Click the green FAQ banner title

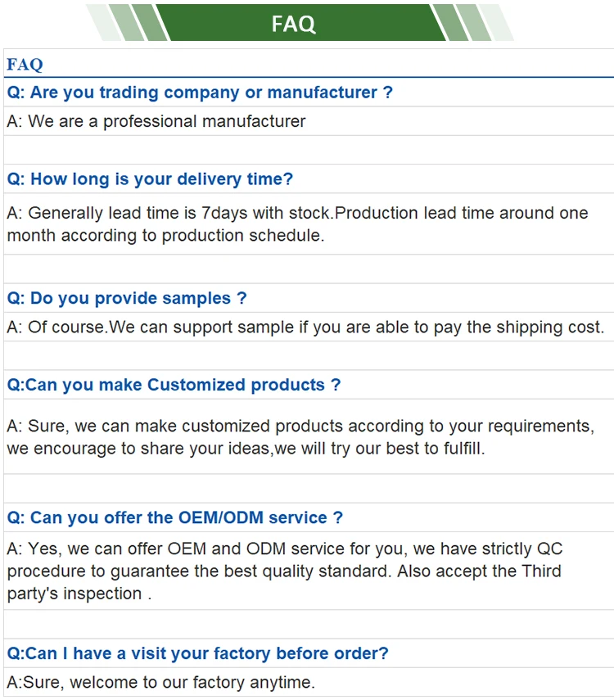(x=294, y=24)
